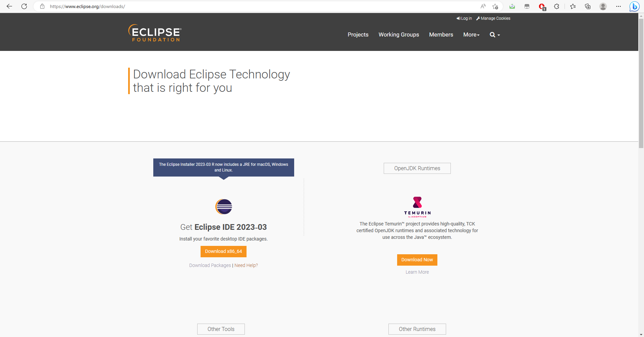This screenshot has width=644, height=337.
Task: Click the Eclipse Installer JRE notice banner
Action: coord(224,167)
